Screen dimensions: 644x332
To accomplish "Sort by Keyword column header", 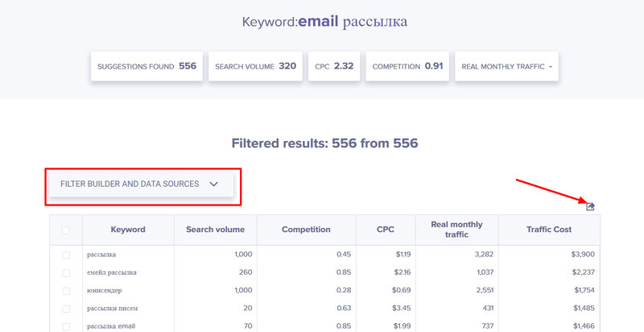I will click(x=128, y=230).
